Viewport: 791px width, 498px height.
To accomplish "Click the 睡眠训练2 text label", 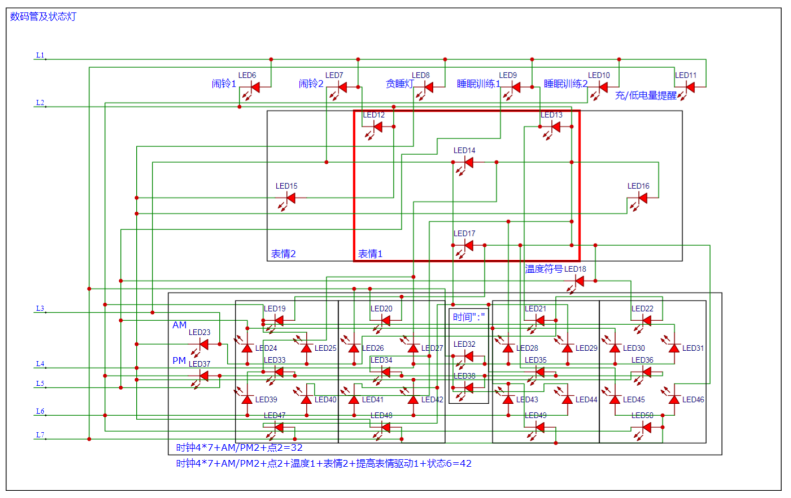I will [566, 84].
